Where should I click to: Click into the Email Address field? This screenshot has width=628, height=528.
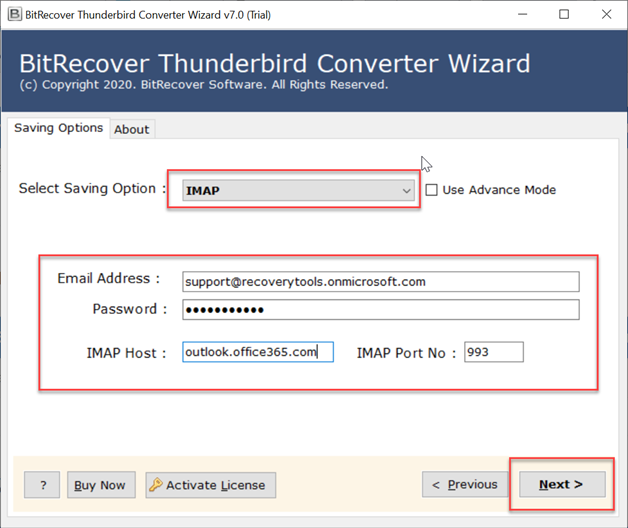click(380, 282)
